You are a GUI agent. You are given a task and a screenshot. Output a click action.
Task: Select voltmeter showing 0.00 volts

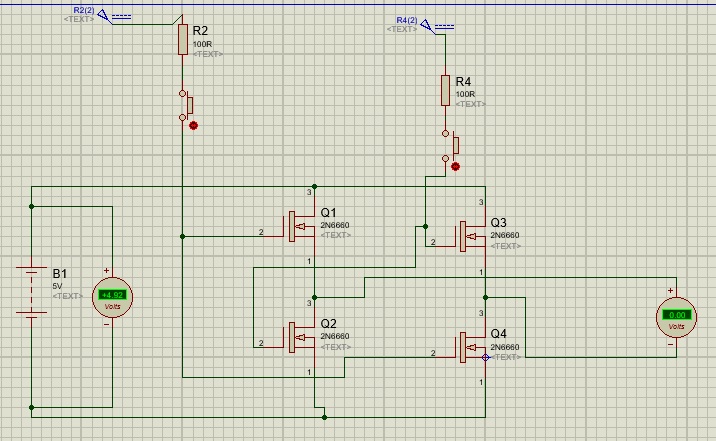point(676,317)
